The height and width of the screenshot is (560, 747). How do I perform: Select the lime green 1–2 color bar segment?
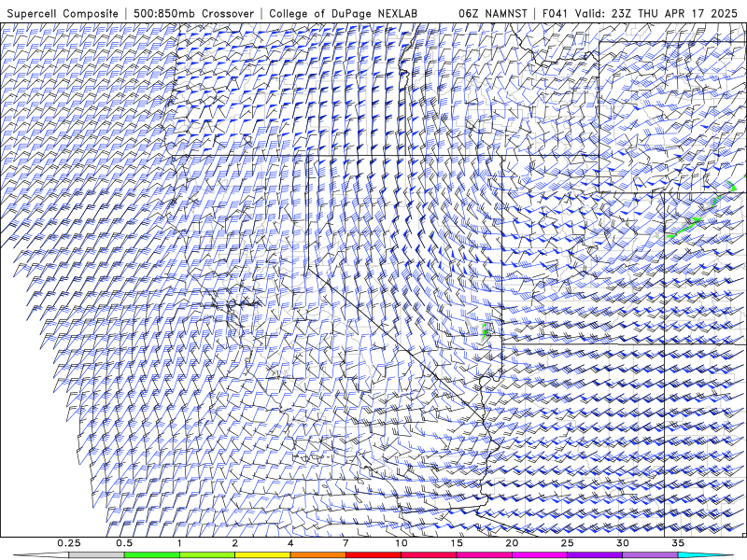pos(207,555)
